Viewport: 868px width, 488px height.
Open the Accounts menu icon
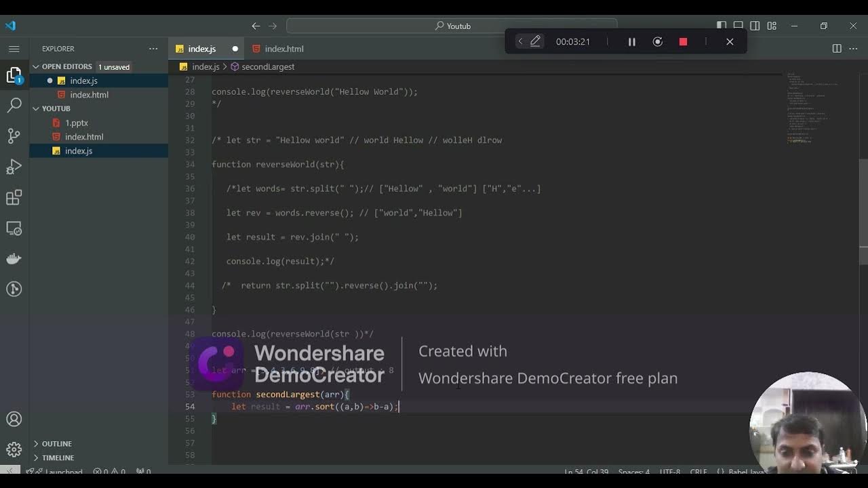pyautogui.click(x=14, y=419)
